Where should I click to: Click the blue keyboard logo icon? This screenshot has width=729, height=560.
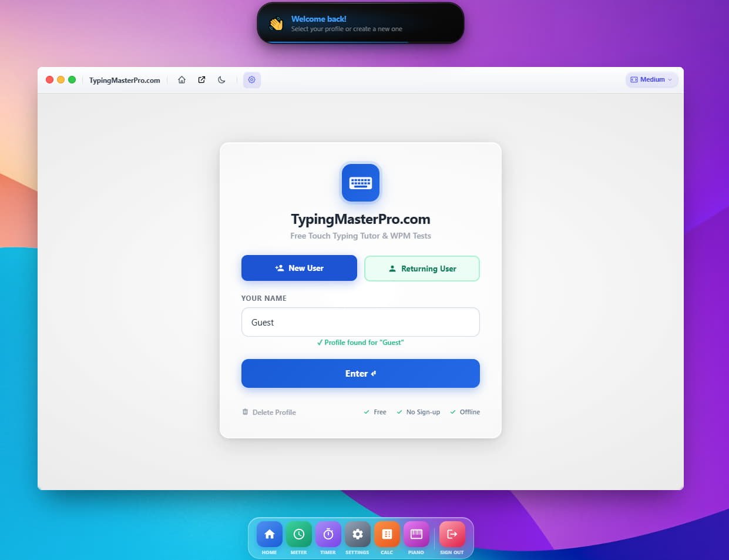(361, 183)
